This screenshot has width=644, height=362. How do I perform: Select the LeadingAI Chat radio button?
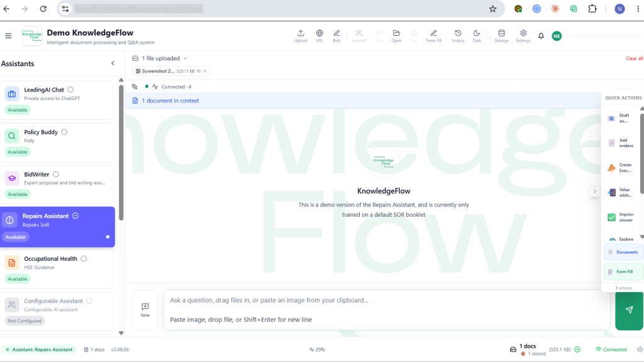70,89
